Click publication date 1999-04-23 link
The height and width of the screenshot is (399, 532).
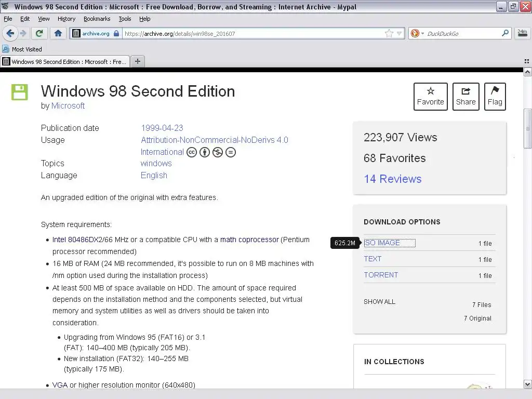click(x=162, y=128)
